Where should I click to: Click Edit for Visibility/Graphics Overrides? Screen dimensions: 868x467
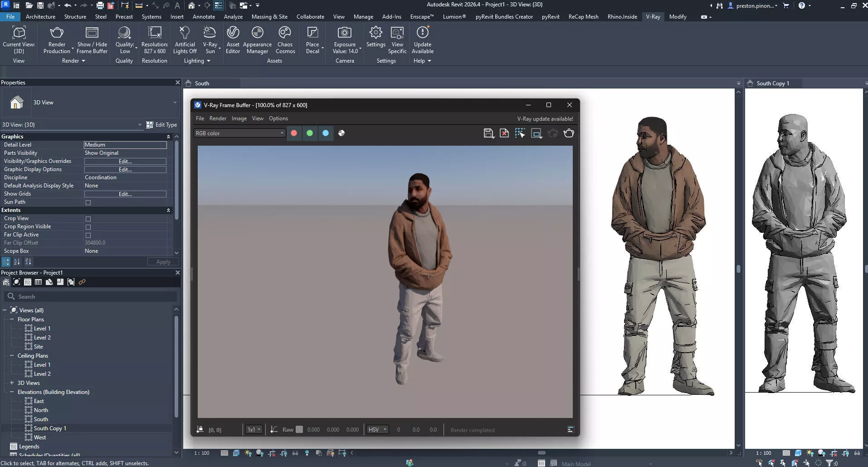[125, 161]
